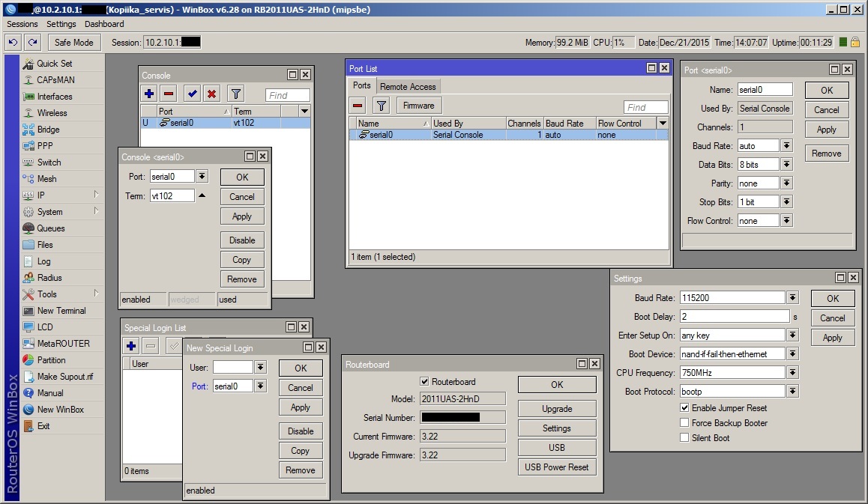Enable the selected console using the checkmark icon
This screenshot has width=868, height=504.
click(x=191, y=93)
